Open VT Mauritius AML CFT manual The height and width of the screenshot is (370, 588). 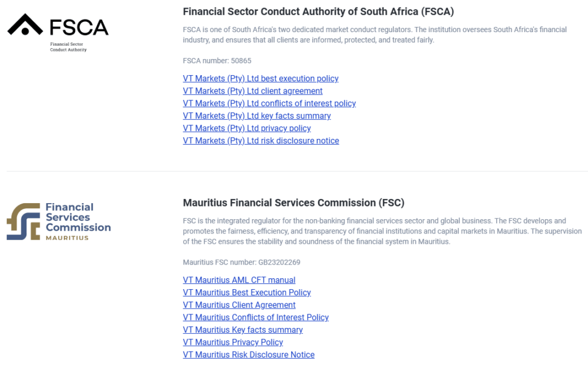pyautogui.click(x=239, y=280)
